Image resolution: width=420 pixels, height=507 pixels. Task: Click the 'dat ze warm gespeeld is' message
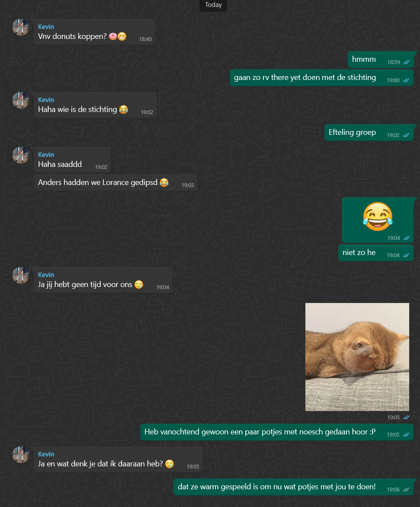click(x=294, y=487)
